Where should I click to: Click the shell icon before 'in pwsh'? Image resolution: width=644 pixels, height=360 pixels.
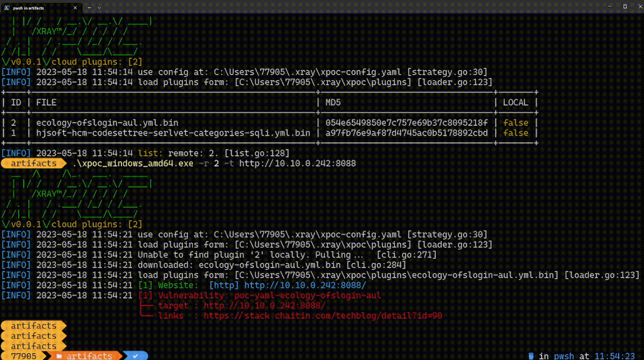tap(531, 356)
